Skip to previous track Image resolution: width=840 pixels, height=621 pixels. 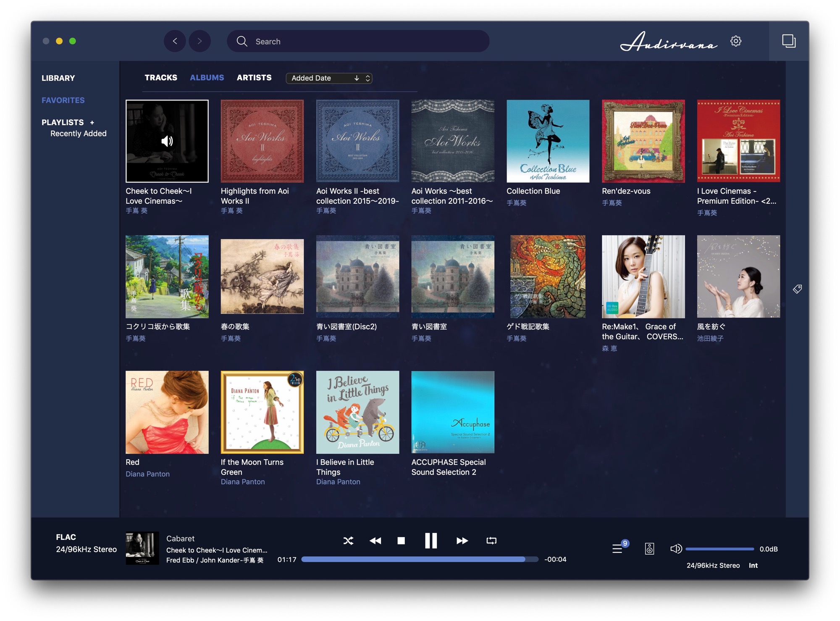click(x=375, y=541)
